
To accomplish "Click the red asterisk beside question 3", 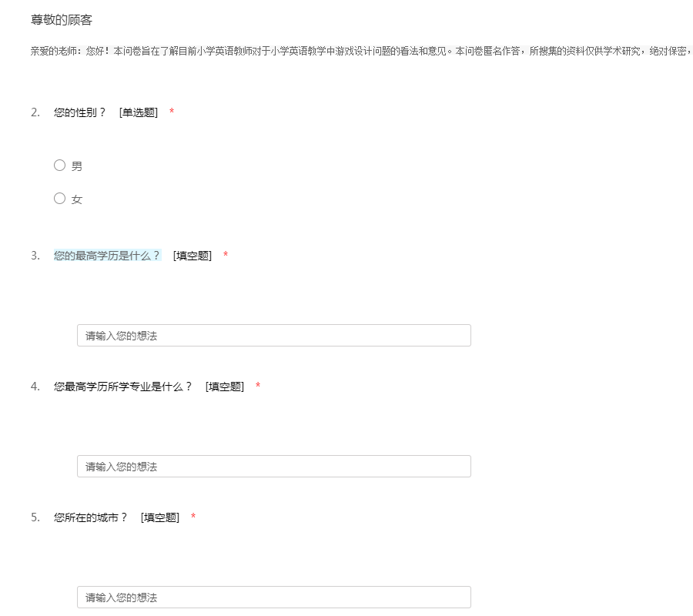I will [226, 256].
